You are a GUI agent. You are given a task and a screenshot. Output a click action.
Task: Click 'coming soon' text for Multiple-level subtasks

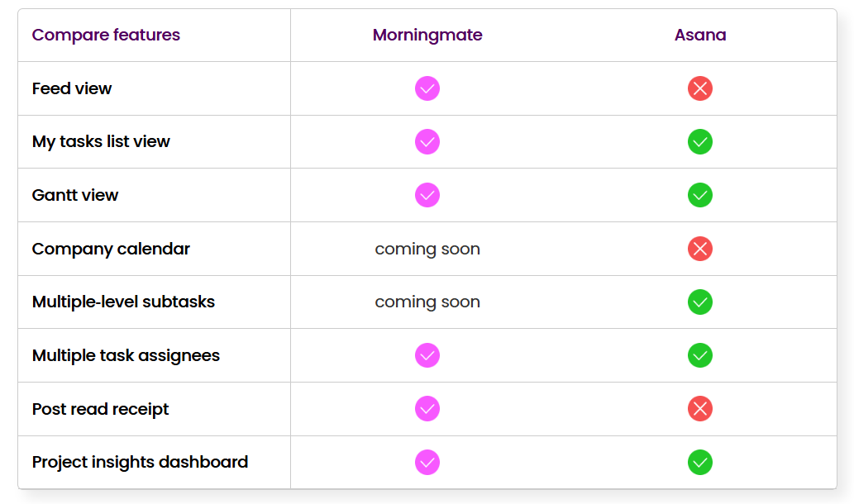coord(427,302)
